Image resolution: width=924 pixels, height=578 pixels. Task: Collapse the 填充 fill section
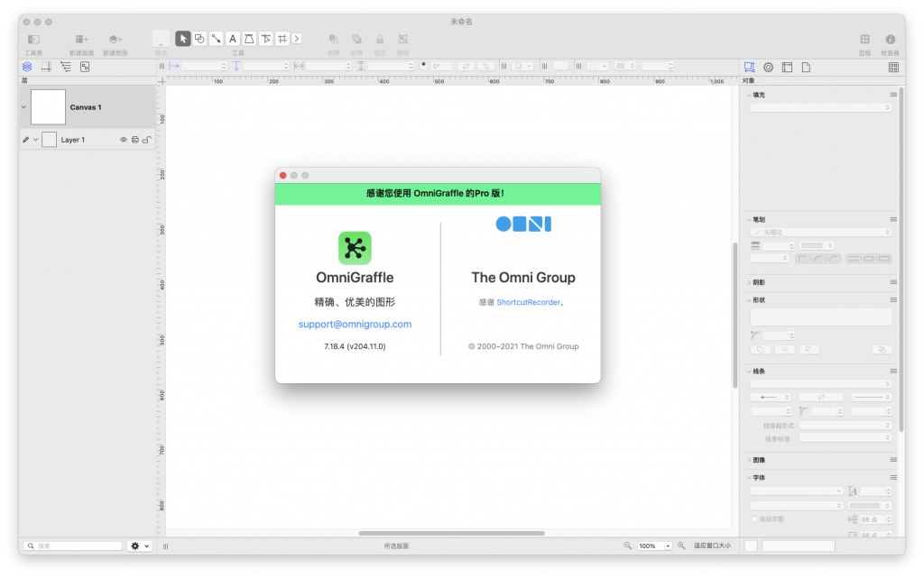[x=749, y=95]
